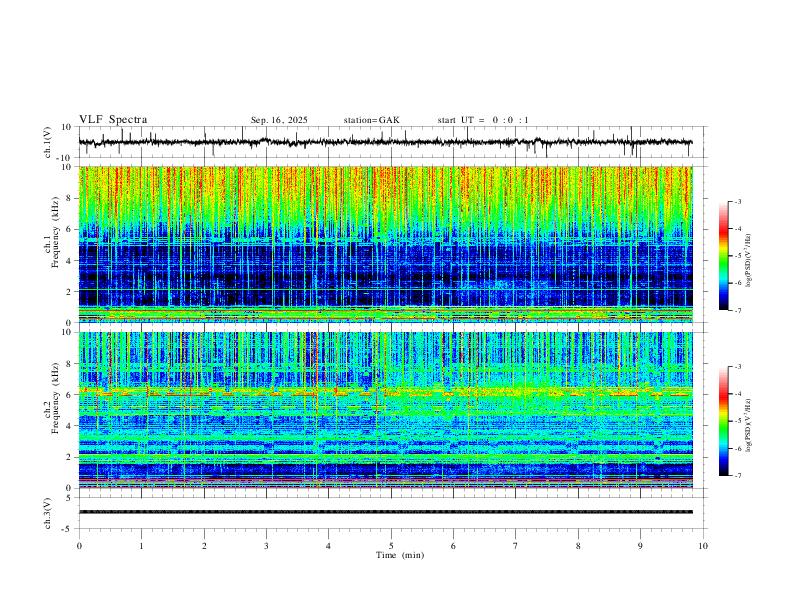This screenshot has width=792, height=612.
Task: Click the 'ch.1(V)' waveform axis label
Action: [48, 142]
